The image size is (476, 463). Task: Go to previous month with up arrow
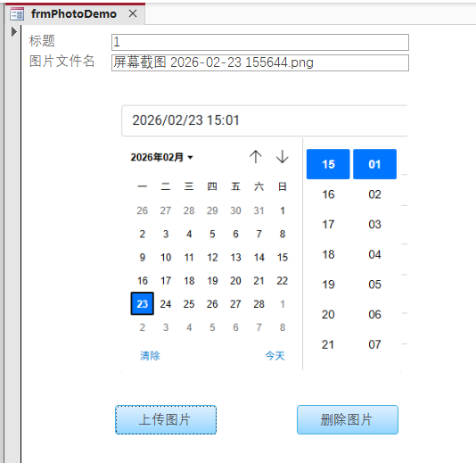[256, 157]
